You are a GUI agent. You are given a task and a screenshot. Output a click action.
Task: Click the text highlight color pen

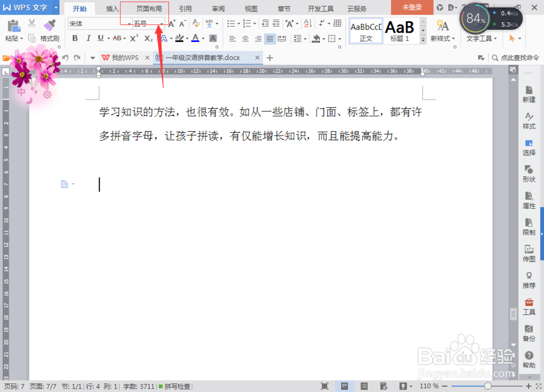(179, 38)
